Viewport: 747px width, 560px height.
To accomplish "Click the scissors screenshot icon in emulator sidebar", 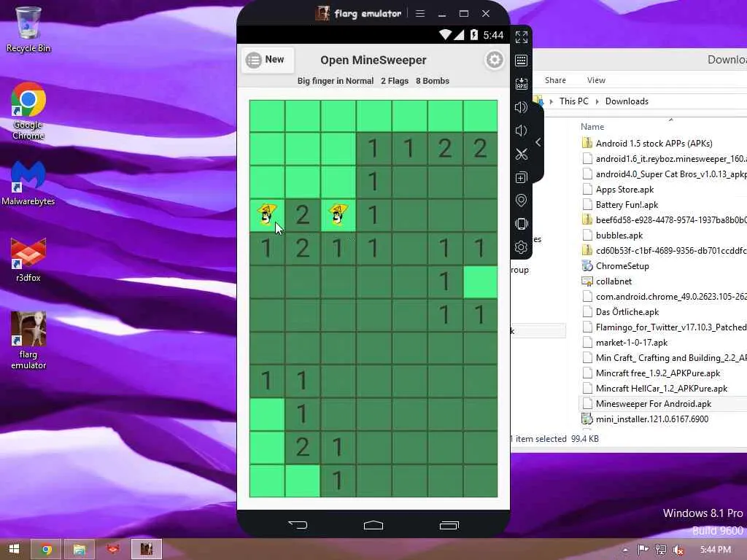I will coord(521,154).
